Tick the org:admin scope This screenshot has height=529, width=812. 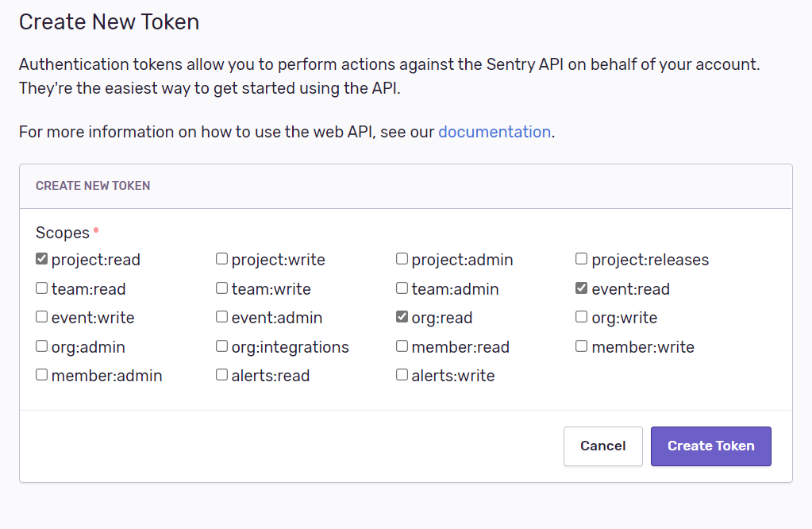[42, 346]
